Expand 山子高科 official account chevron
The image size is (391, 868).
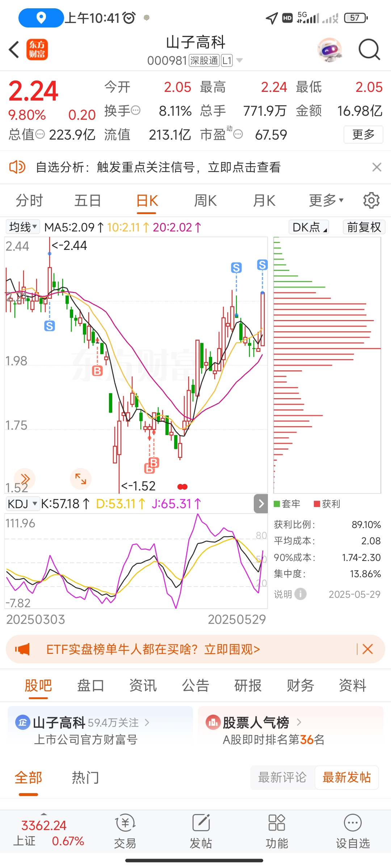pos(147,722)
